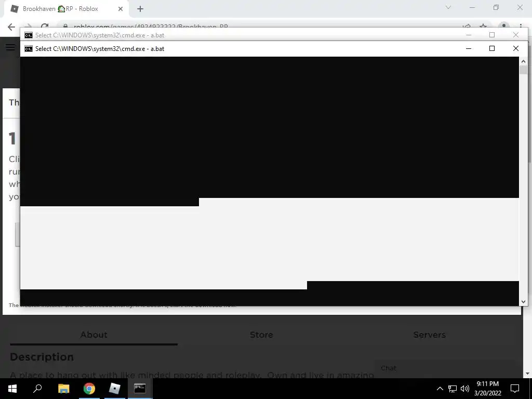This screenshot has height=399, width=532.
Task: Open the Servers tab on Roblox page
Action: [429, 335]
